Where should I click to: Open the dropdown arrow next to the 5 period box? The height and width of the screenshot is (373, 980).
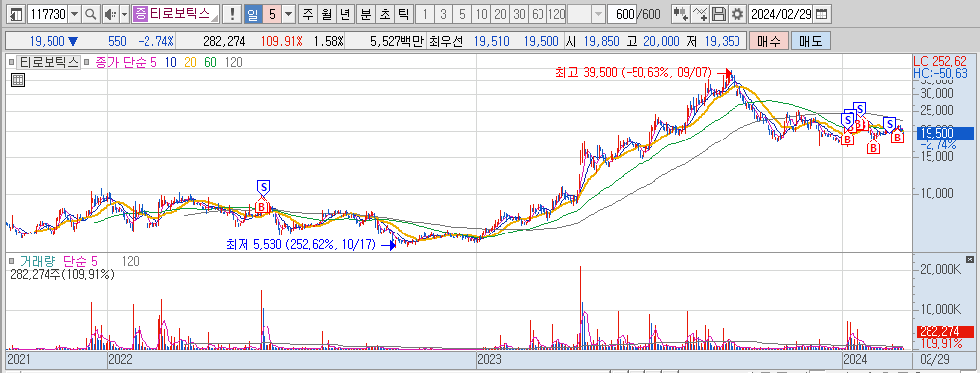click(x=289, y=14)
